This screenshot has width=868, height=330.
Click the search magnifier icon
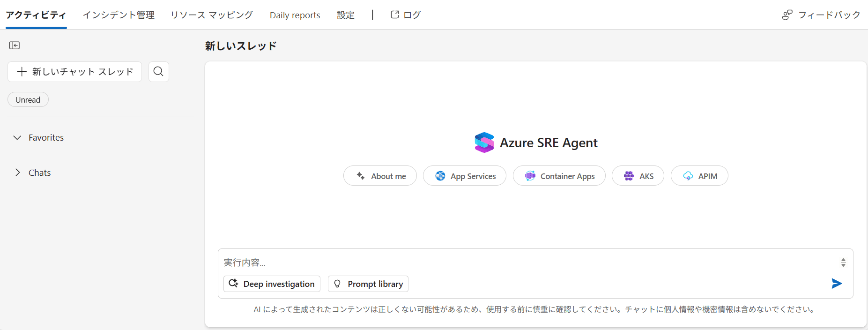pyautogui.click(x=159, y=72)
